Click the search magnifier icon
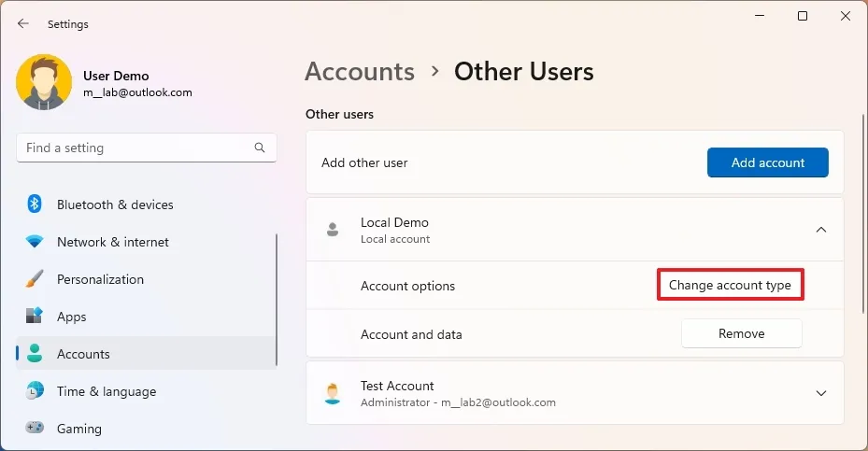868x451 pixels. click(x=260, y=148)
